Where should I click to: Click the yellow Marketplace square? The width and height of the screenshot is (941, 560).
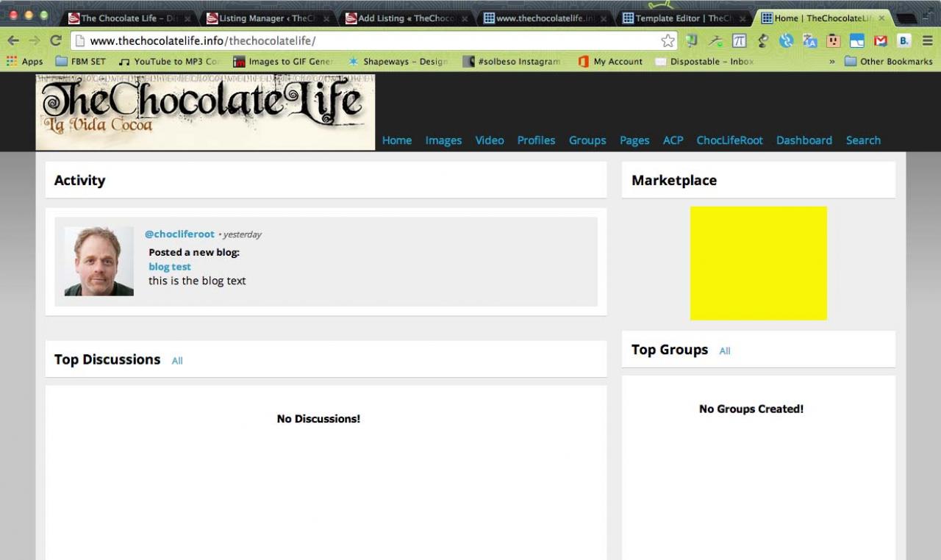pos(759,263)
